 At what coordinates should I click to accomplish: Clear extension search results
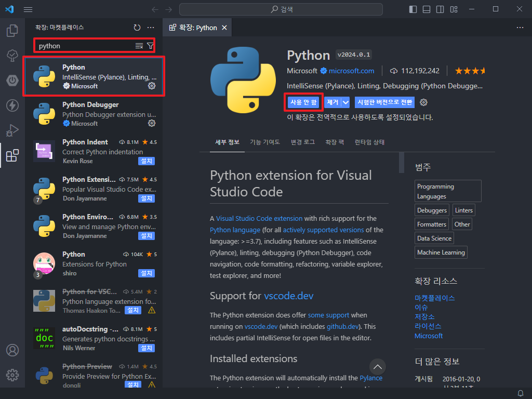tap(139, 46)
